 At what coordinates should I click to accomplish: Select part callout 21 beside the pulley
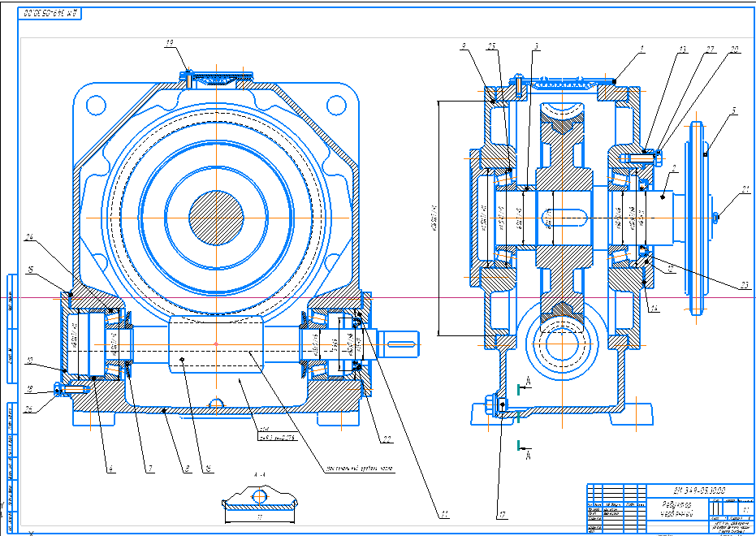[x=745, y=192]
